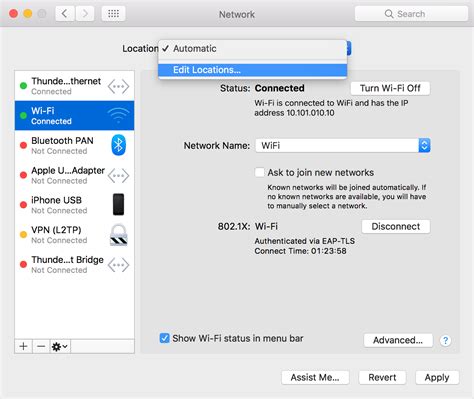
Task: Open the help question mark button
Action: click(x=445, y=340)
